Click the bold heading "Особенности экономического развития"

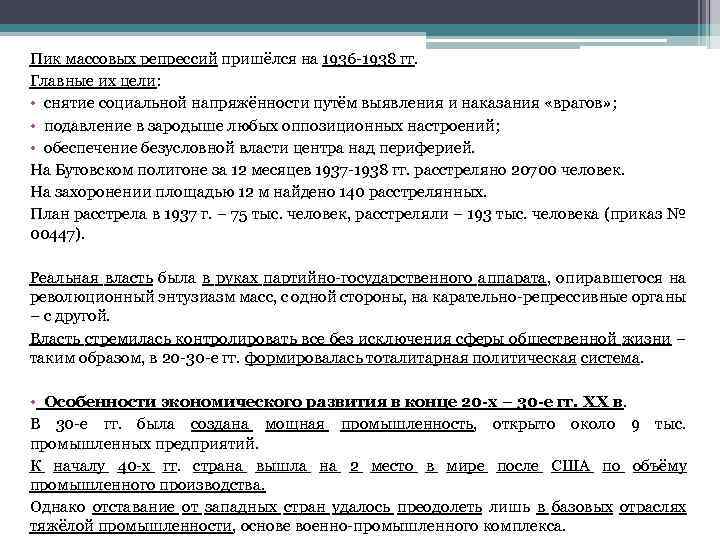335,402
